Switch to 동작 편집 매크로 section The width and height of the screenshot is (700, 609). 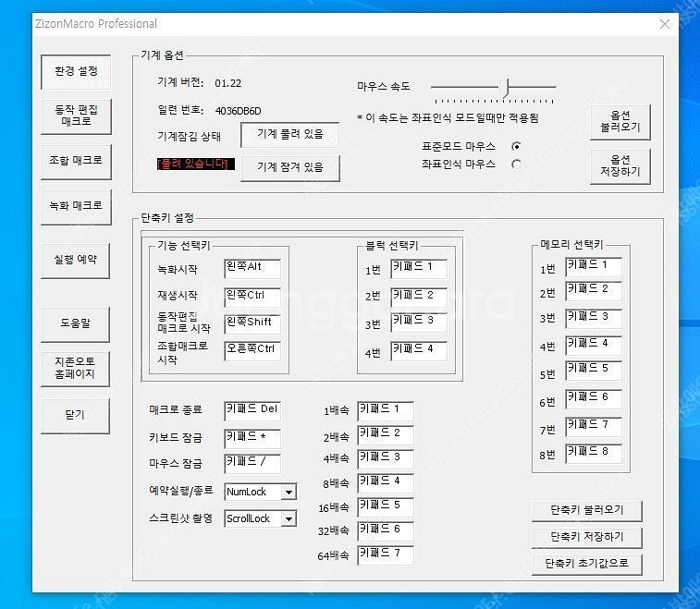pos(76,116)
